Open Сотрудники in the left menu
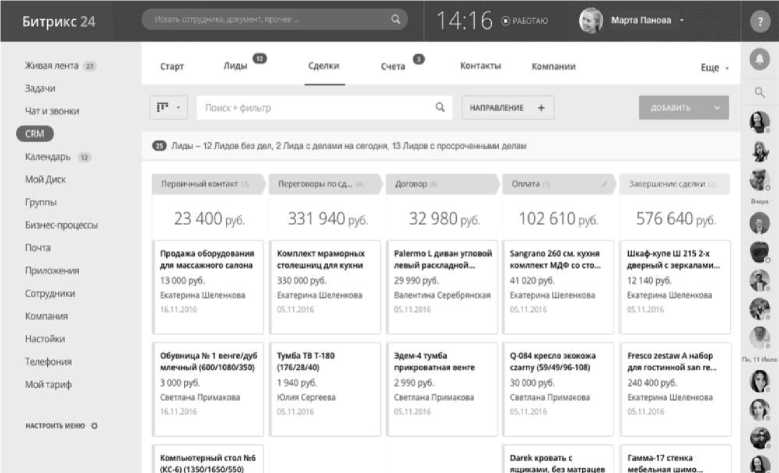The width and height of the screenshot is (779, 473). [50, 294]
